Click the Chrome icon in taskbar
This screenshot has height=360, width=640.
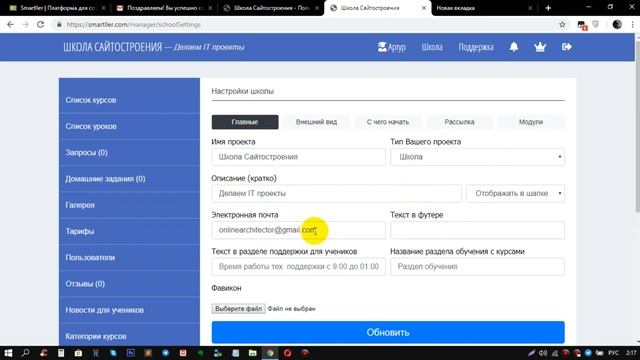270,353
